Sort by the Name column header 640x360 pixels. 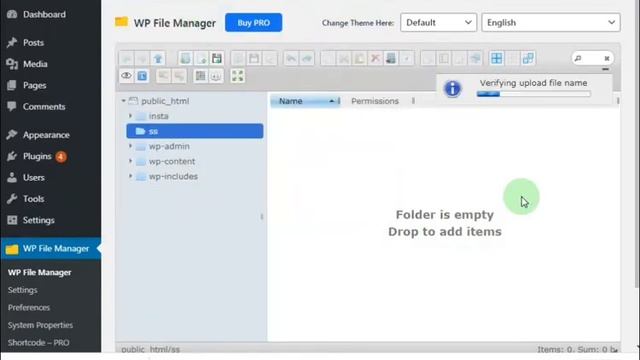305,101
